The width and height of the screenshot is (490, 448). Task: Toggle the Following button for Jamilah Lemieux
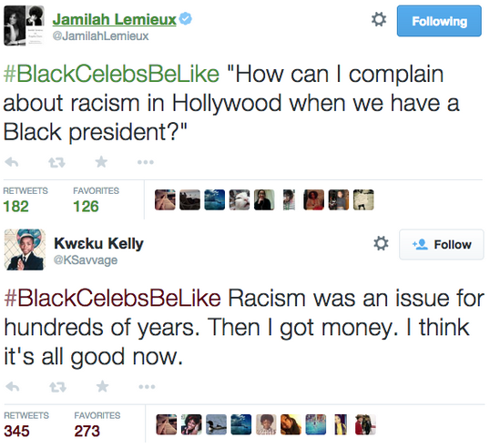tap(439, 21)
